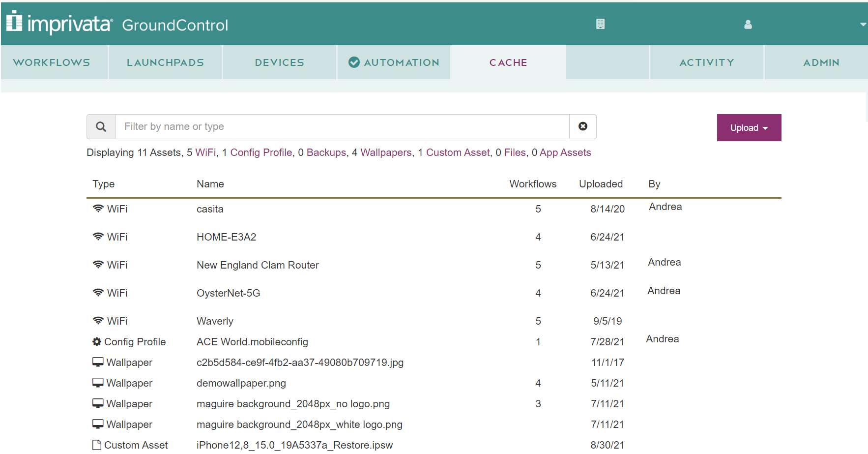The height and width of the screenshot is (454, 868).
Task: Focus the Filter by name or type field
Action: (342, 127)
